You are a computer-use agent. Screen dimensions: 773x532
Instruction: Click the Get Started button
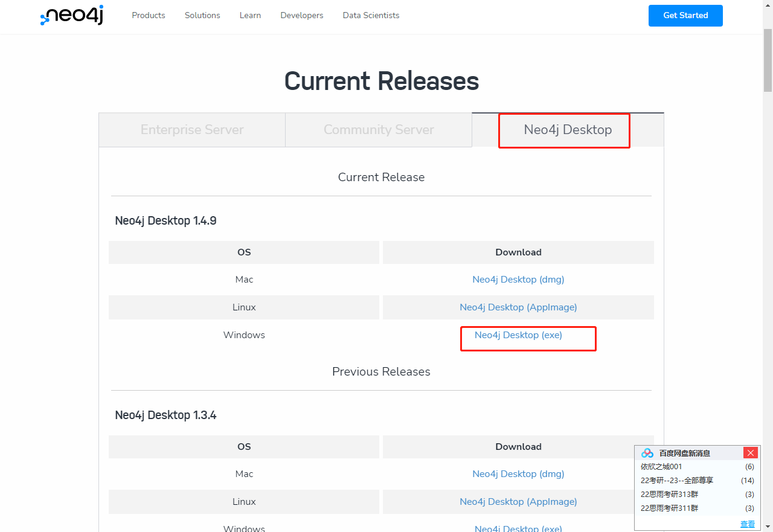685,16
